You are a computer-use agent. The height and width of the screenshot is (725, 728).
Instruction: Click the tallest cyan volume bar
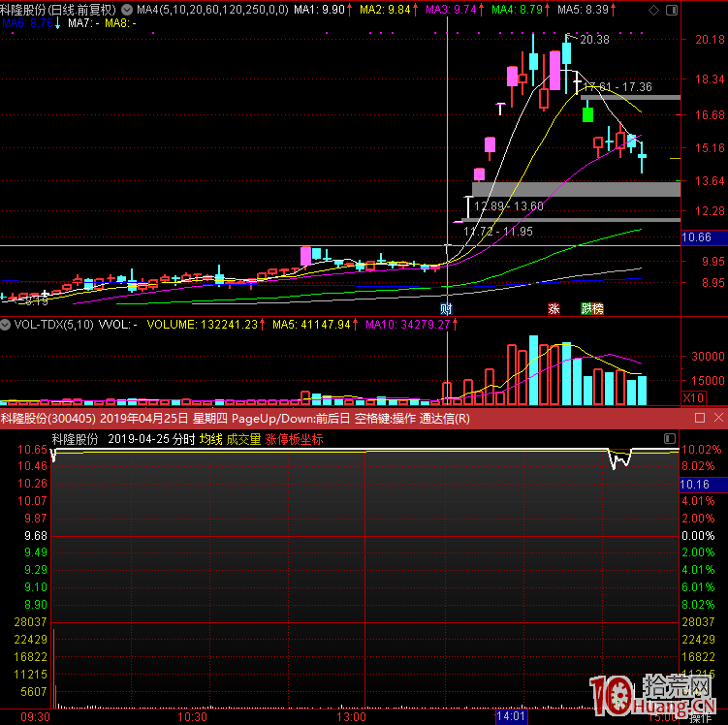coord(533,370)
